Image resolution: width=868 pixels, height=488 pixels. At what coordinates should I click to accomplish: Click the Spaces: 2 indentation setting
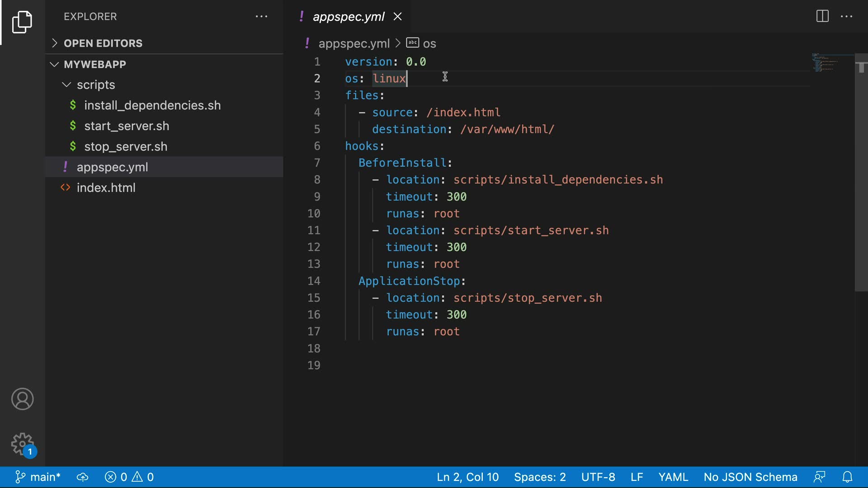point(539,477)
